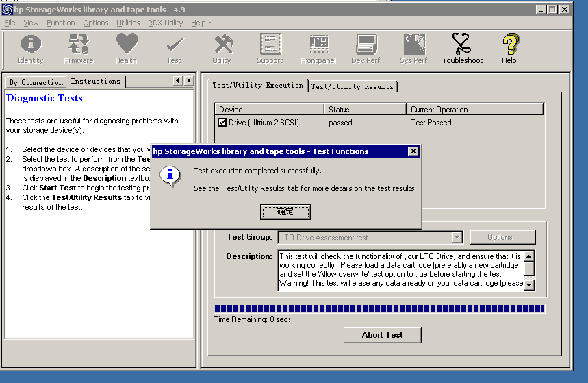Open the Identity toolbar icon
The width and height of the screenshot is (588, 383).
(x=30, y=49)
